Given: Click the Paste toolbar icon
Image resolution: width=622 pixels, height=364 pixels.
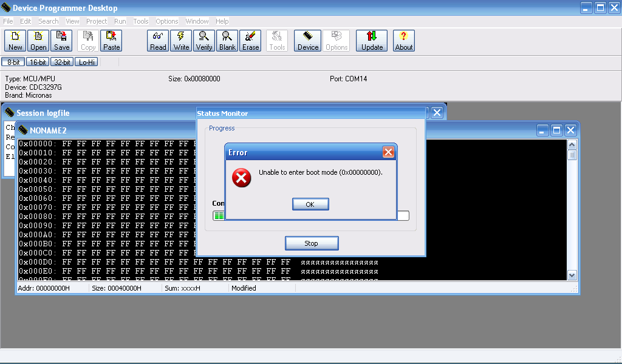Looking at the screenshot, I should click(111, 41).
